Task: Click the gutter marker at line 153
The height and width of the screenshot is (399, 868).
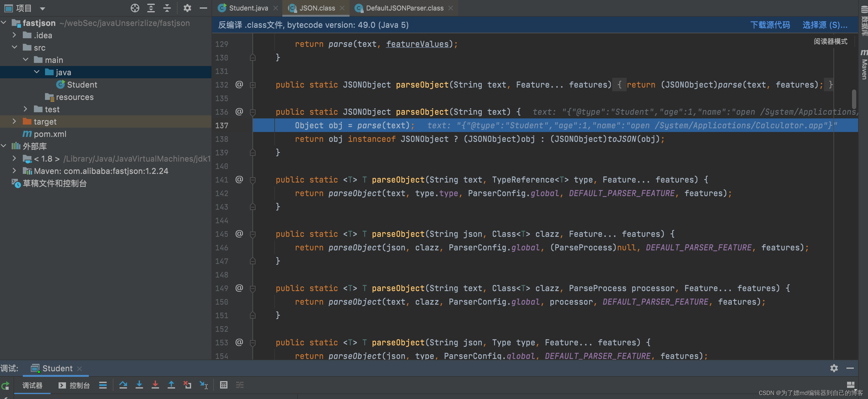Action: pos(239,342)
